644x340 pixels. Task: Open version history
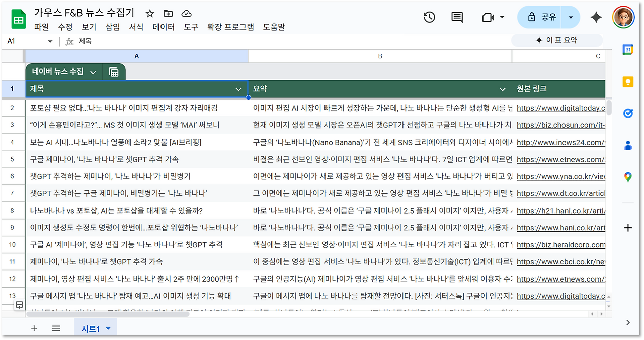pyautogui.click(x=429, y=17)
